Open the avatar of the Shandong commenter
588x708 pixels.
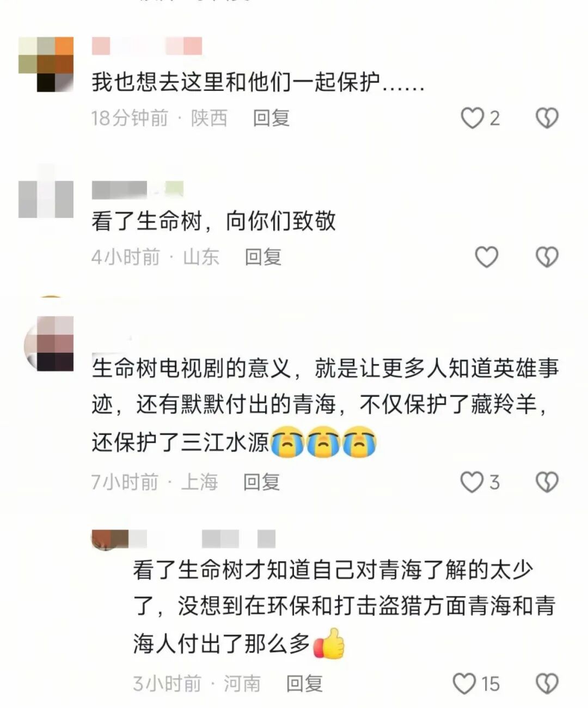pyautogui.click(x=46, y=199)
